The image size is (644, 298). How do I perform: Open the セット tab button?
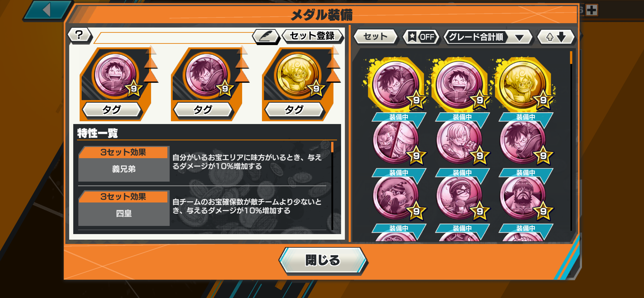pos(375,37)
